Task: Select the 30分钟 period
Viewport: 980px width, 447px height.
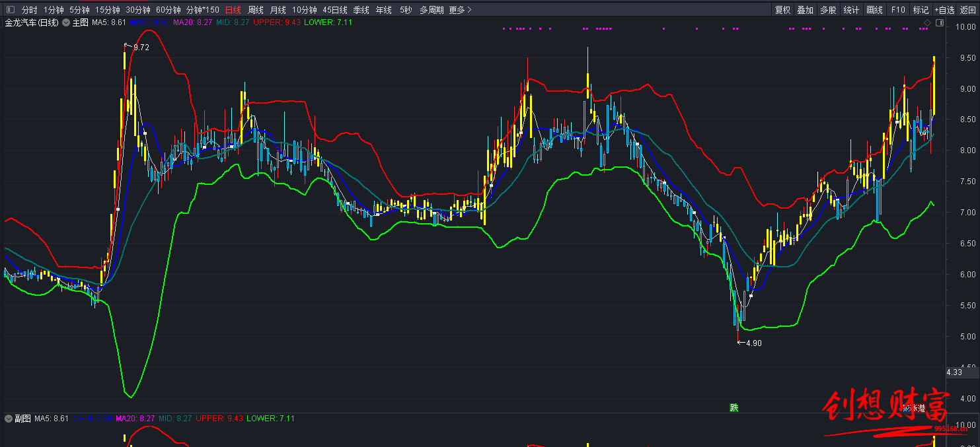Action: pos(138,10)
